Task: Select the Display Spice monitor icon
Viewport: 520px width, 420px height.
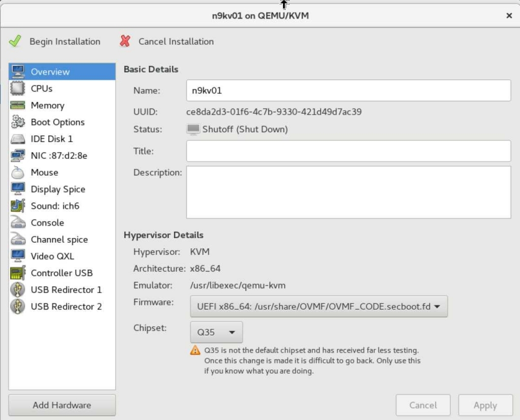Action: click(x=18, y=189)
